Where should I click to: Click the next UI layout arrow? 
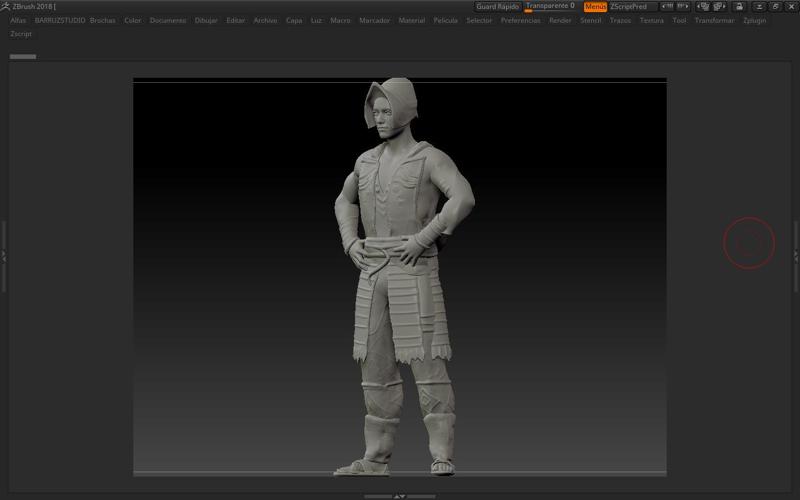(683, 6)
